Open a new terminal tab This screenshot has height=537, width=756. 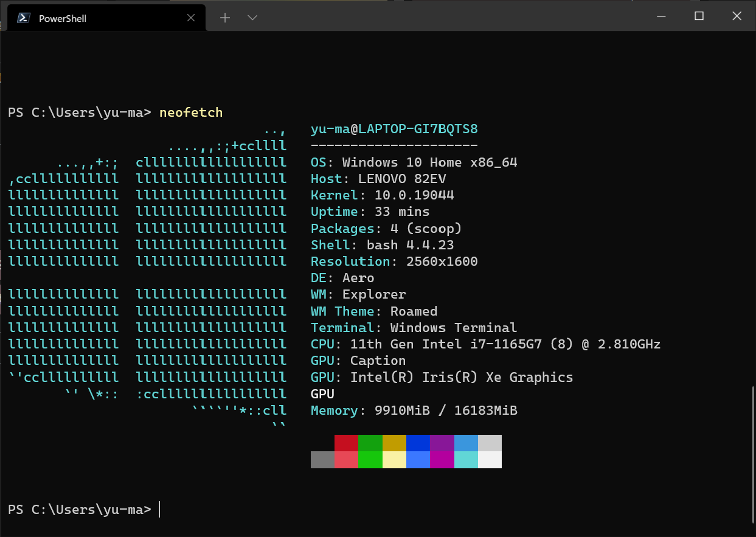click(x=225, y=18)
